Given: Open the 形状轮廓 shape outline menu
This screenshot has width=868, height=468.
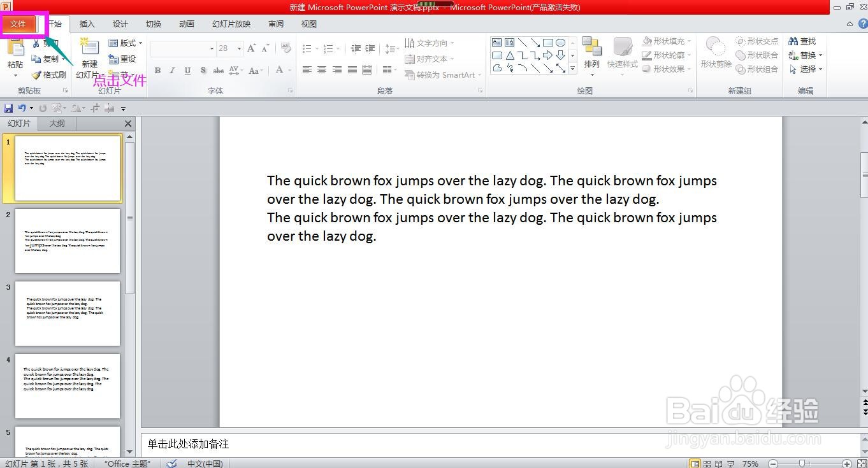Looking at the screenshot, I should (667, 55).
